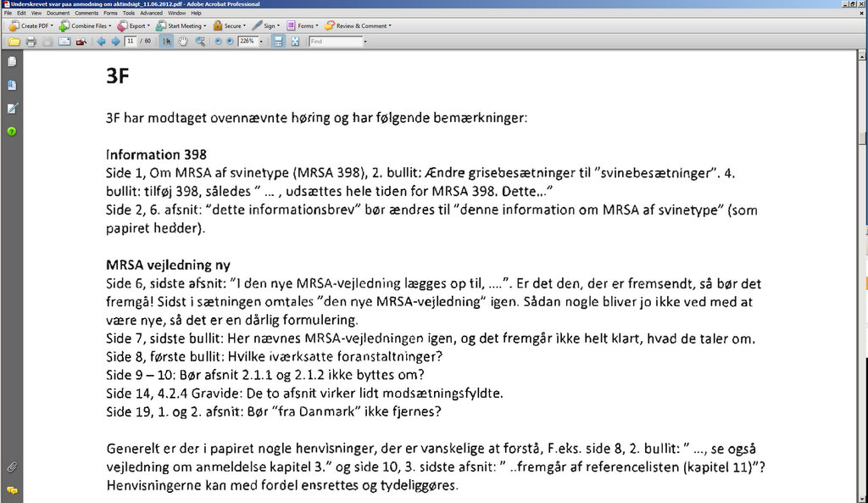Click the Fit one full page icon
Image resolution: width=868 pixels, height=503 pixels.
click(x=296, y=42)
